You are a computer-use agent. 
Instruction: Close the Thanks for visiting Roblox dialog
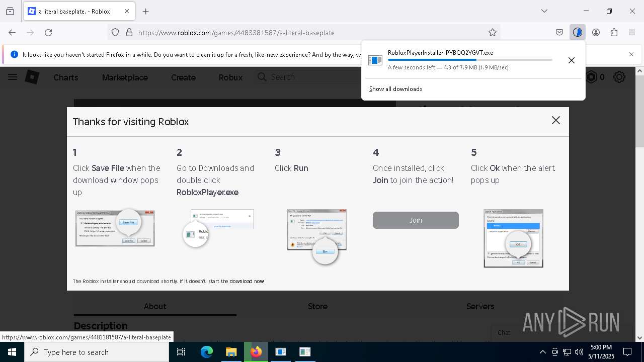coord(556,120)
